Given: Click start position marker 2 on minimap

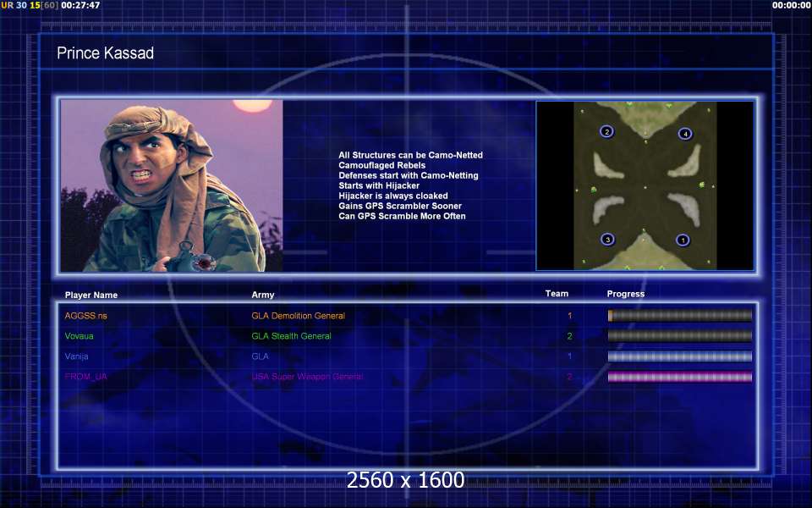Looking at the screenshot, I should (x=607, y=131).
